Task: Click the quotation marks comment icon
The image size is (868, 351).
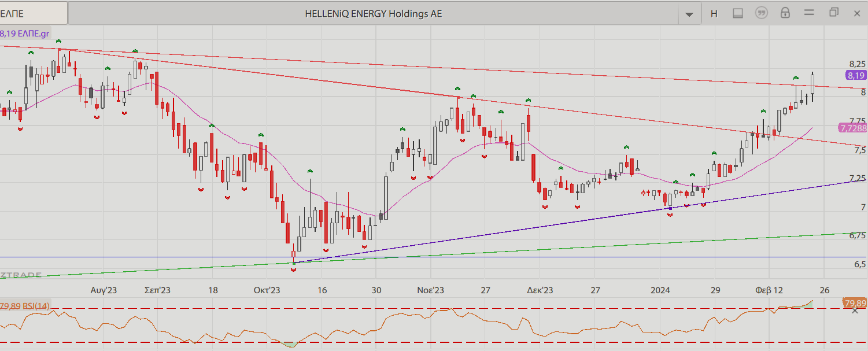Action: pyautogui.click(x=762, y=13)
